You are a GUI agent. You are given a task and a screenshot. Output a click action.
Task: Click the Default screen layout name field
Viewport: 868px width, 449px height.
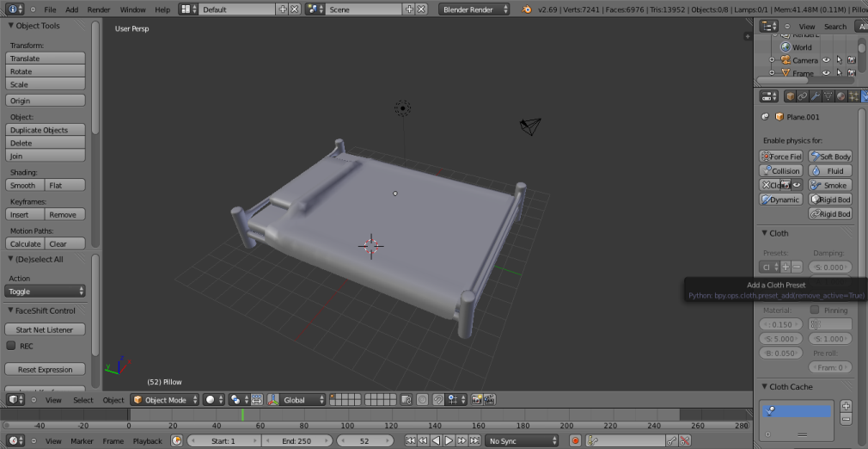click(238, 9)
